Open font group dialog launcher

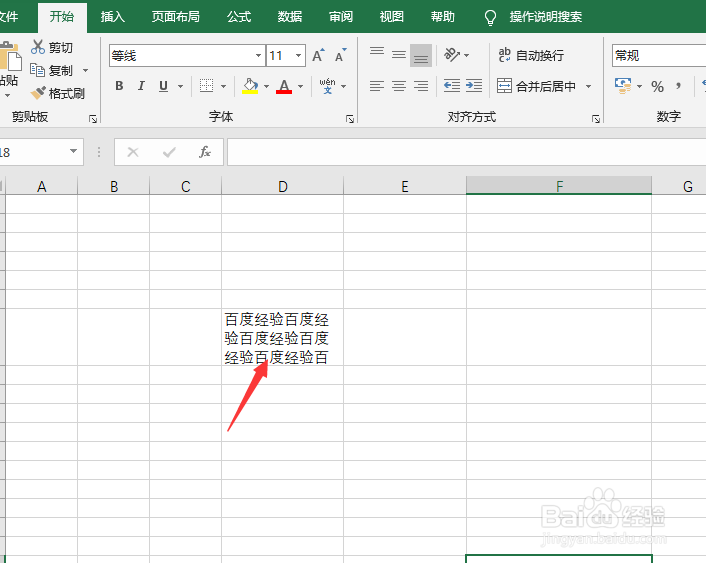(x=350, y=119)
